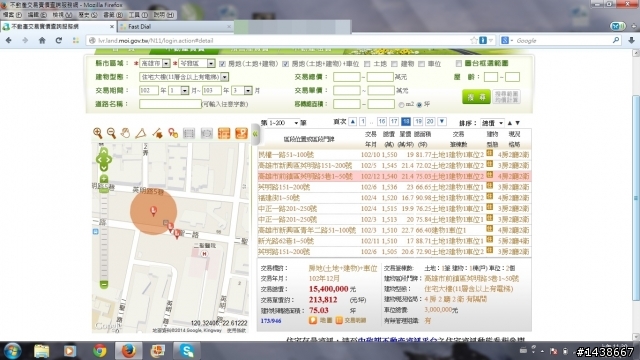Viewport: 640px width, 360px height.
Task: Zoom in with map slider plus button
Action: 104,179
